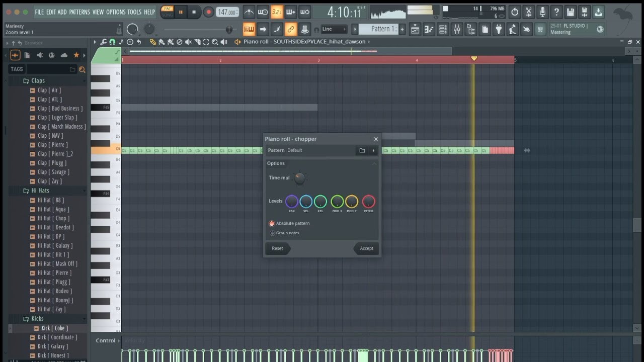The image size is (644, 362).
Task: Open the piano roll options arrow menu
Action: (95, 42)
